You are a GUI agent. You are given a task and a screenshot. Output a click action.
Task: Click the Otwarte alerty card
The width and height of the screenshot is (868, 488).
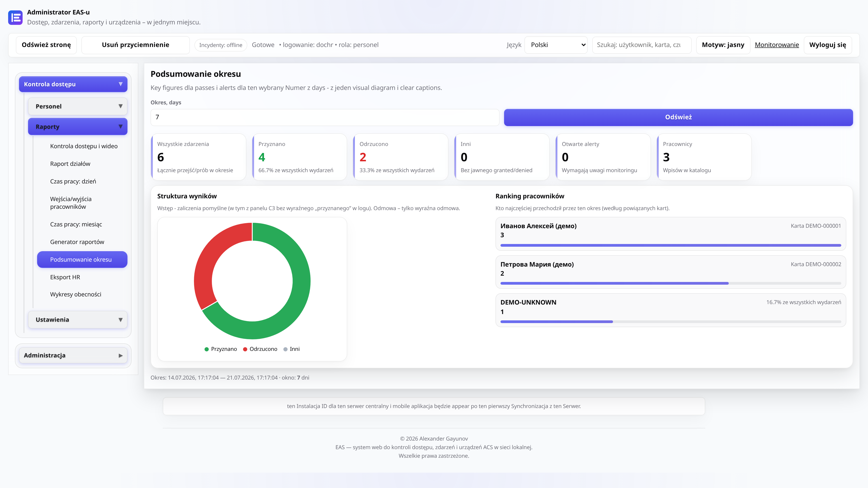603,157
